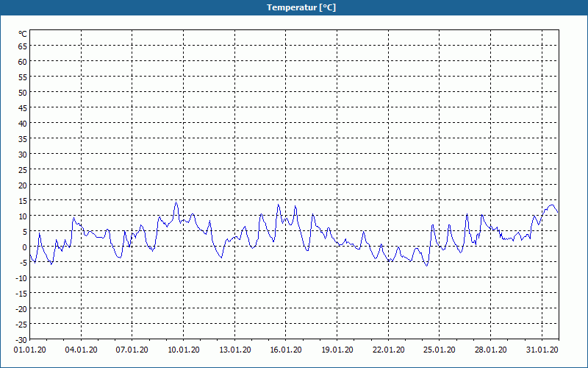Click the 22.01.20 date label
588x368 pixels.
(389, 350)
